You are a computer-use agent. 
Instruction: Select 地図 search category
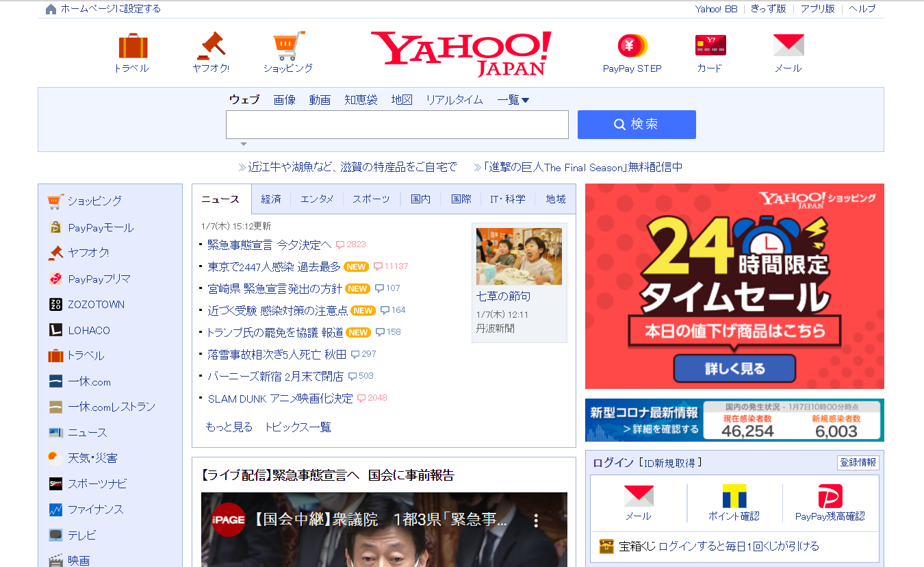402,100
